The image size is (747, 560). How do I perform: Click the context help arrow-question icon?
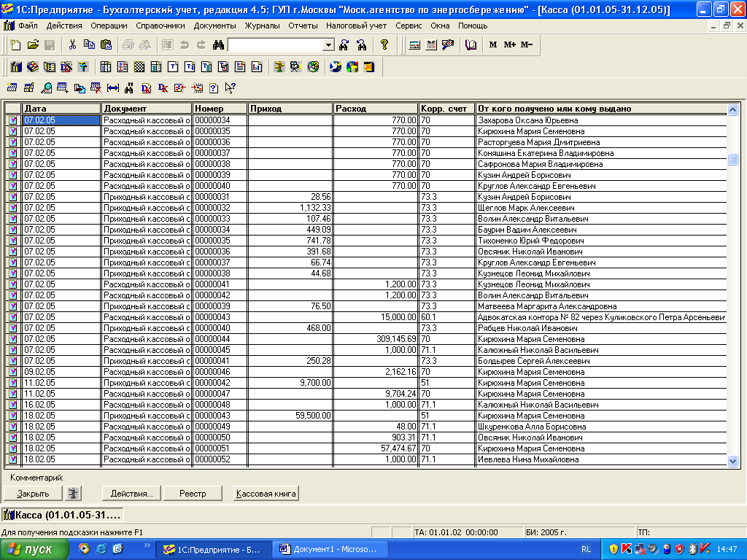(x=231, y=88)
